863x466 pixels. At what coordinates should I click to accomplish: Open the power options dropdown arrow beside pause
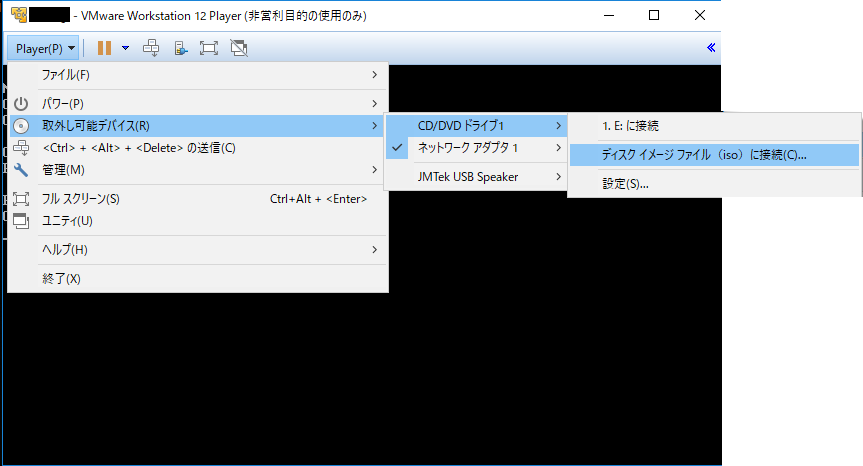click(x=125, y=48)
